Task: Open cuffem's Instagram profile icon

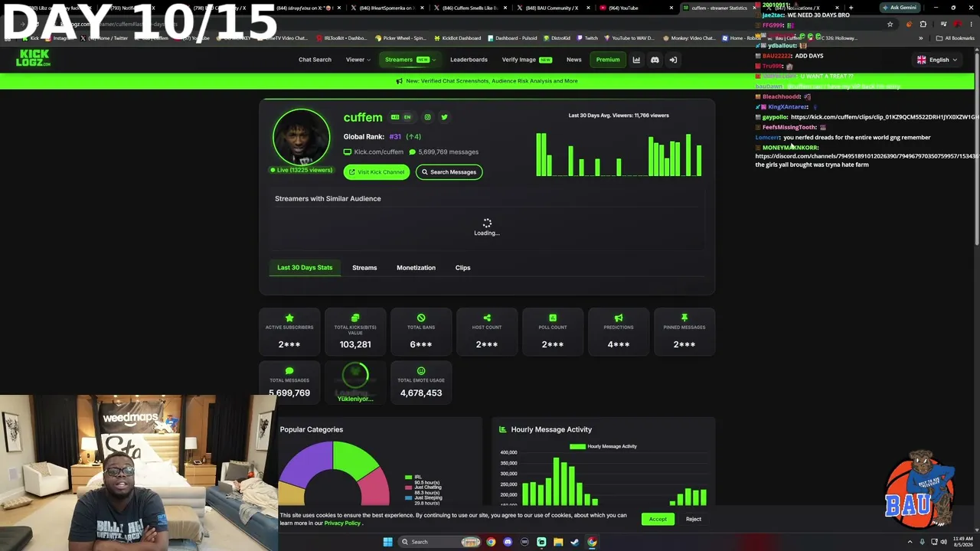Action: click(427, 117)
